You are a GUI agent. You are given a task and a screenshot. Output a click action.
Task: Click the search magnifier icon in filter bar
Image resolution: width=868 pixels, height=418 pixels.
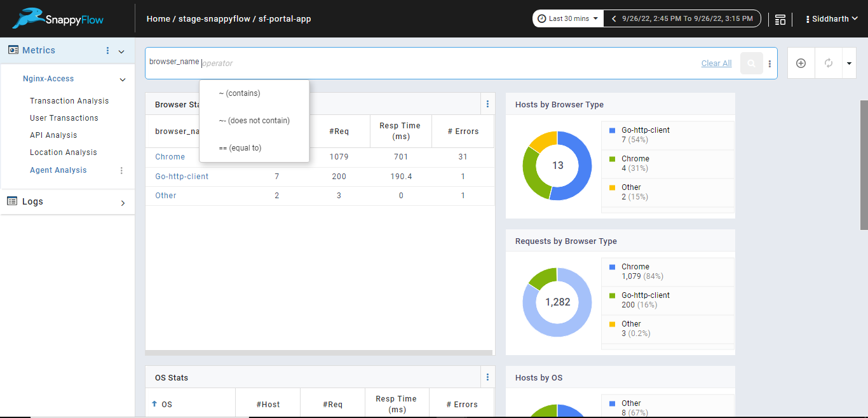(x=751, y=64)
